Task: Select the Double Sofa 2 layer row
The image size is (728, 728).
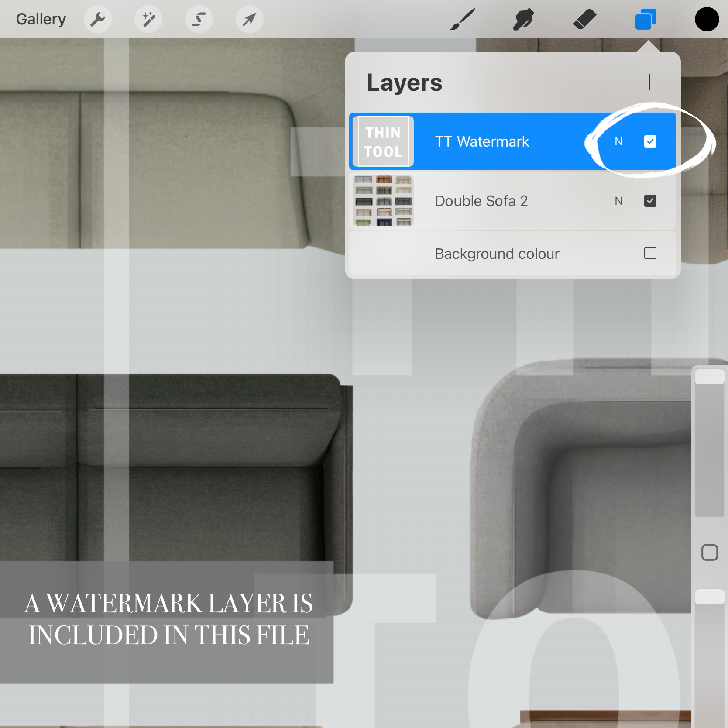Action: tap(513, 201)
